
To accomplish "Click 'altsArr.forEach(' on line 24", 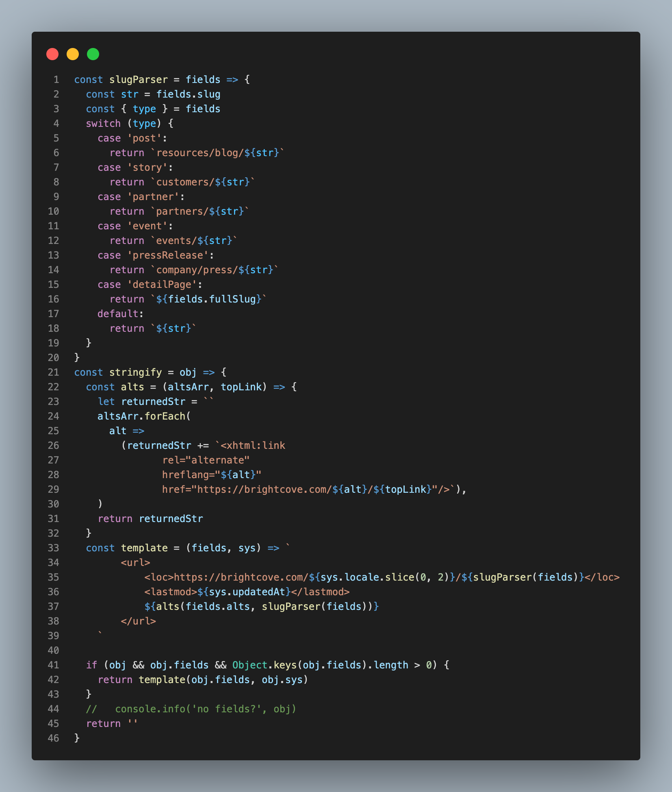I will click(144, 416).
